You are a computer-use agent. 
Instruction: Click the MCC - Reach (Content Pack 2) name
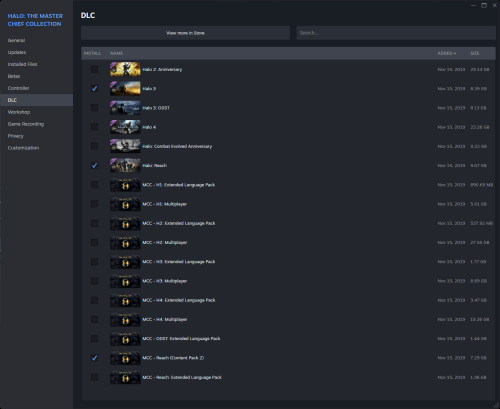173,358
